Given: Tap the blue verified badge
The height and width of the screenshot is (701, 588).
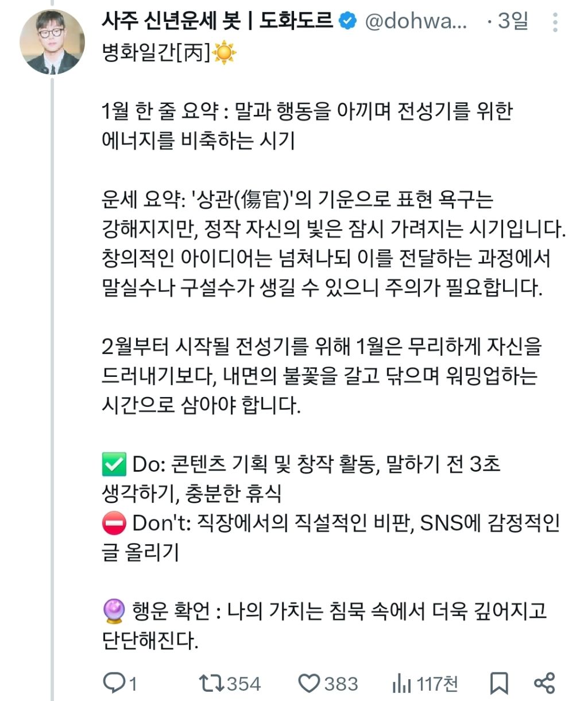Looking at the screenshot, I should click(347, 22).
